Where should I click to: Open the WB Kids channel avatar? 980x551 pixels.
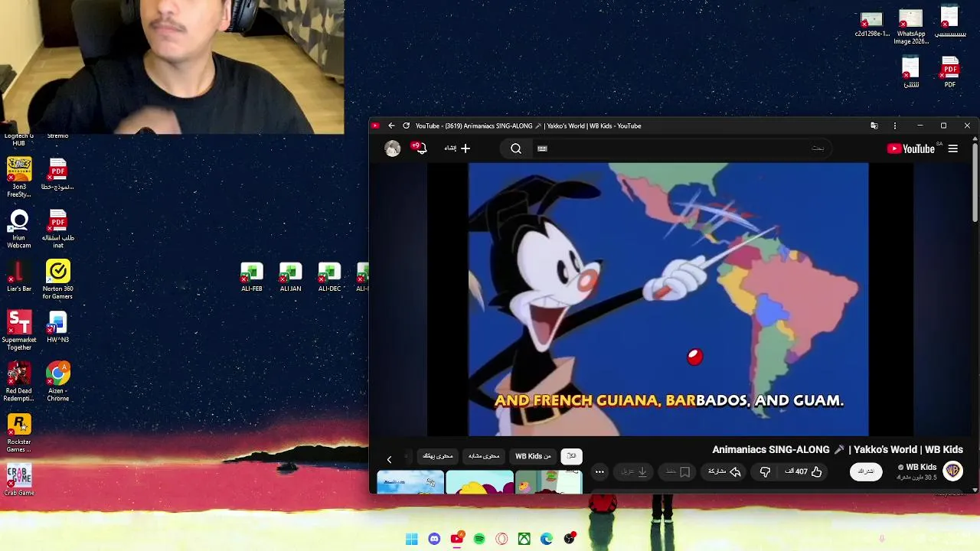click(953, 471)
